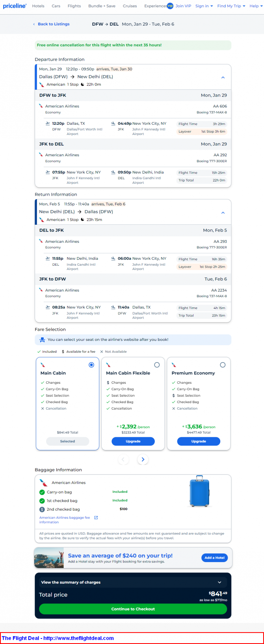Click the American Airlines logo in DEL to JFK segment
This screenshot has width=264, height=644.
41,241
